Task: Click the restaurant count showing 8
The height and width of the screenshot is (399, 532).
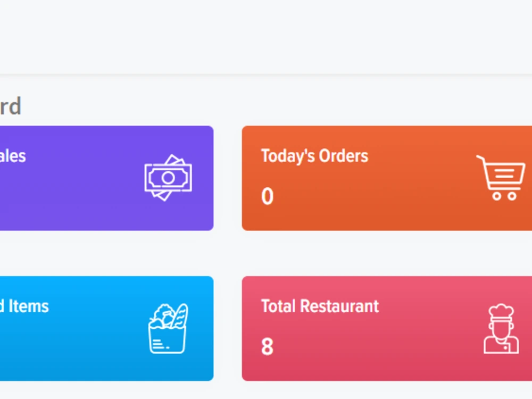Action: [x=268, y=347]
